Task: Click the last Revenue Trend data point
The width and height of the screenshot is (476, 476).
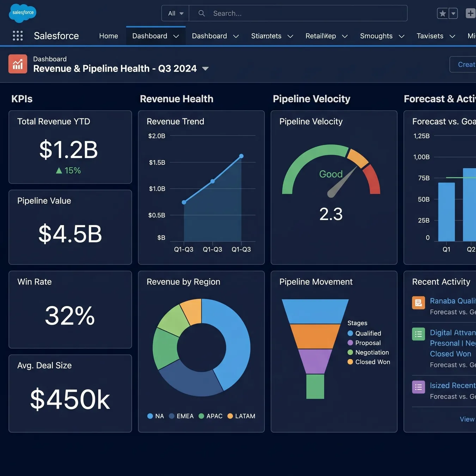Action: pos(241,156)
